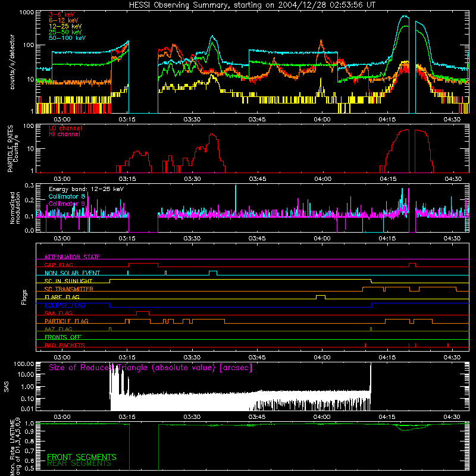The width and height of the screenshot is (476, 476).
Task: Click the BAD PACKETS flag label
Action: coord(64,345)
